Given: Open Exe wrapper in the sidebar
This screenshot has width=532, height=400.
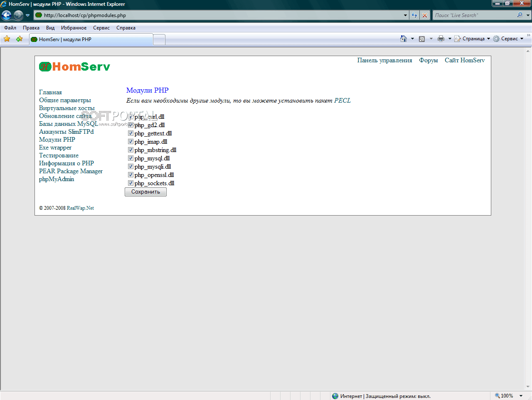Looking at the screenshot, I should (55, 147).
